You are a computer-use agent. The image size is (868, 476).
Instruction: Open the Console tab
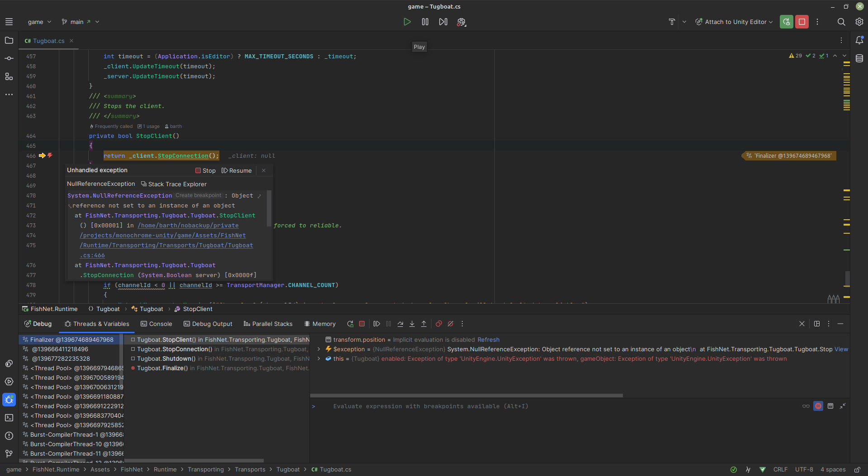click(x=156, y=324)
